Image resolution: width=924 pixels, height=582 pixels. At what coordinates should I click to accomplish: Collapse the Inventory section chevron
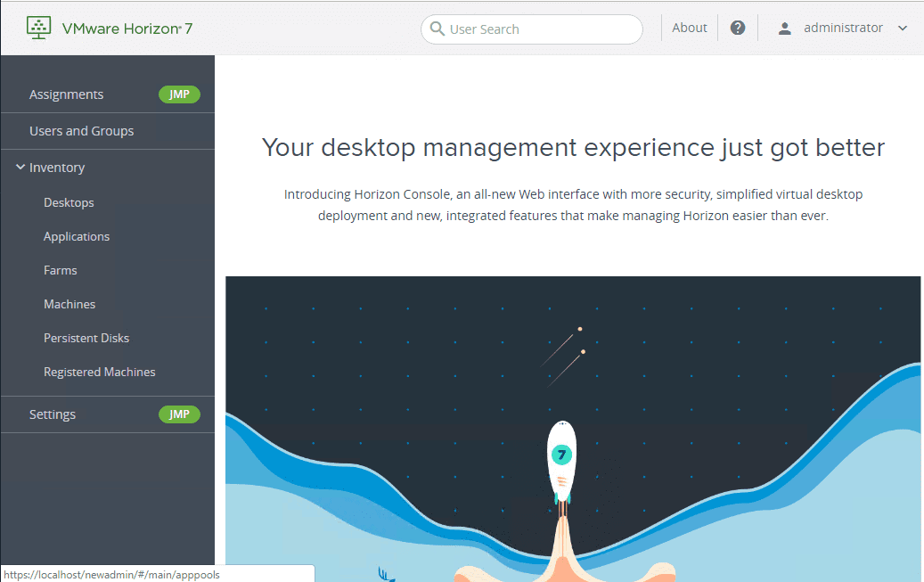pyautogui.click(x=20, y=167)
